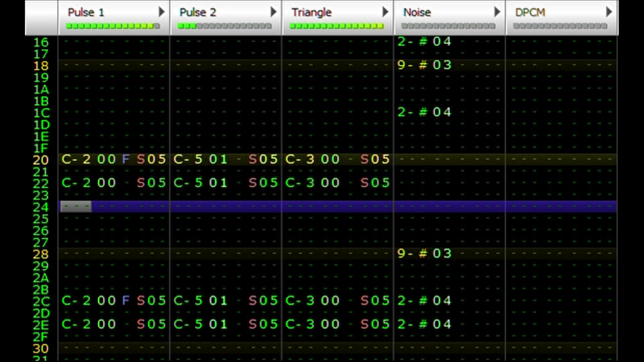Expand DPCM channel effect columns arrow
This screenshot has height=362, width=644.
[609, 12]
